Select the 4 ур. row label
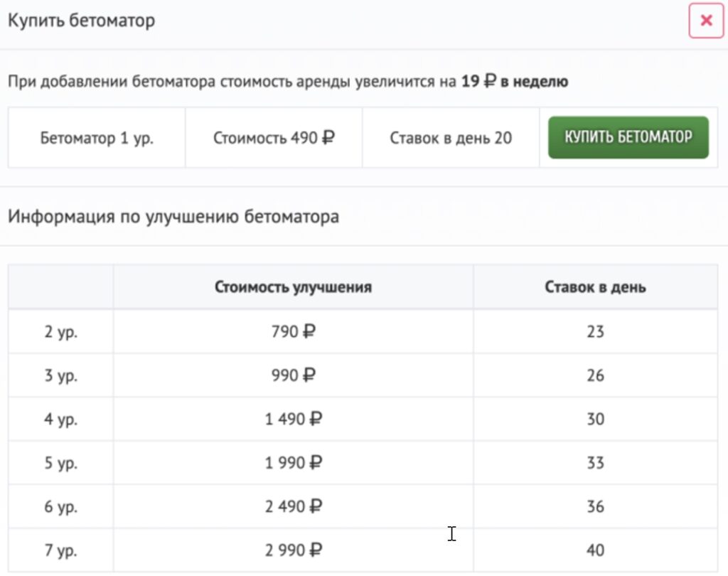The image size is (728, 576). (x=61, y=420)
